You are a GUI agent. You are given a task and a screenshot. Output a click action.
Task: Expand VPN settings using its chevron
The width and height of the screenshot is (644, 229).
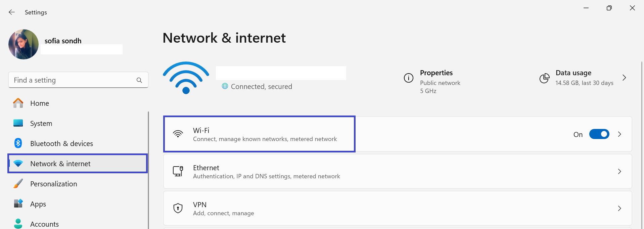pos(619,209)
